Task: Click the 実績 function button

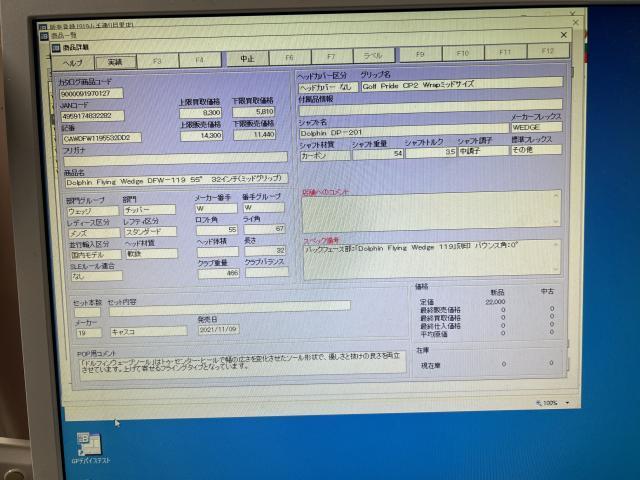Action: [116, 62]
